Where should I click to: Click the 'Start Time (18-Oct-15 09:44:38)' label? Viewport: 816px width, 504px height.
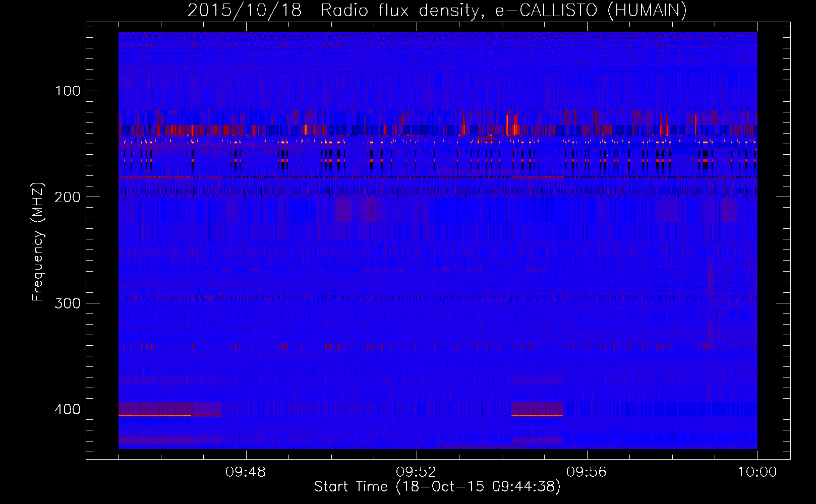tap(437, 487)
